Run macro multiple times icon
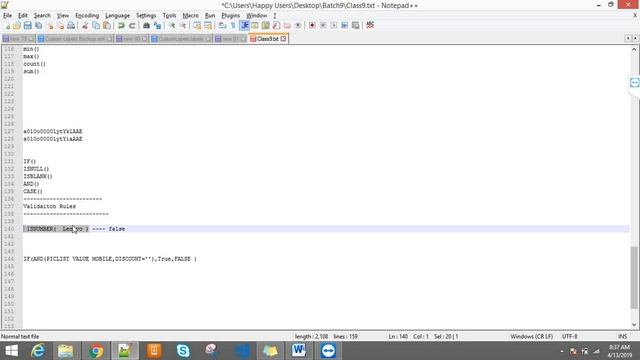Viewport: 640px width, 360px height. (x=344, y=25)
